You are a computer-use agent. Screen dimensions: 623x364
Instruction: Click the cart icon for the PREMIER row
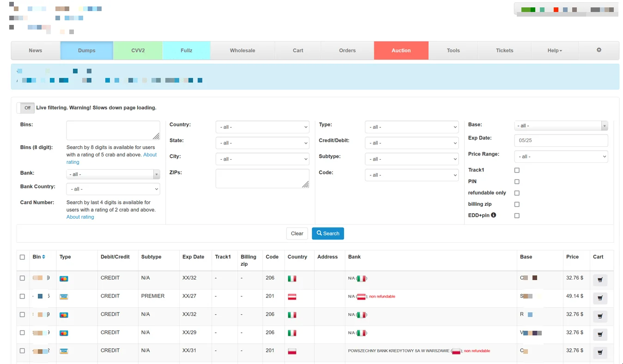tap(600, 298)
